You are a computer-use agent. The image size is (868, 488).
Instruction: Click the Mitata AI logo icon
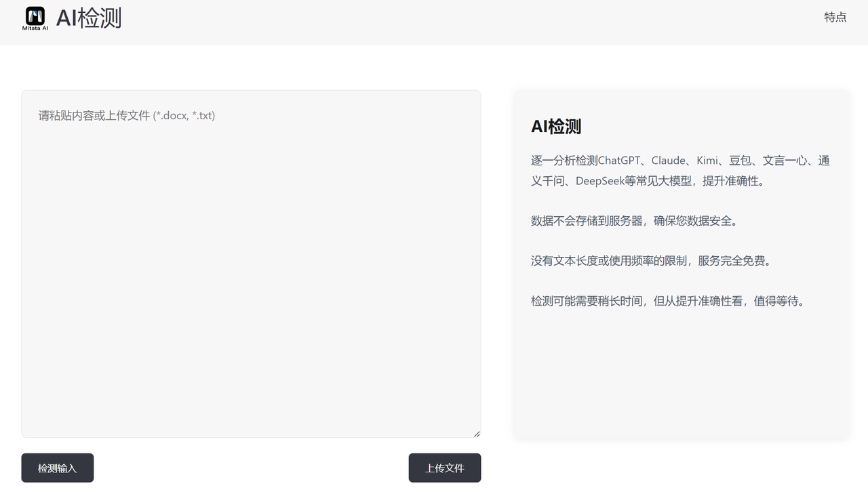pos(35,19)
